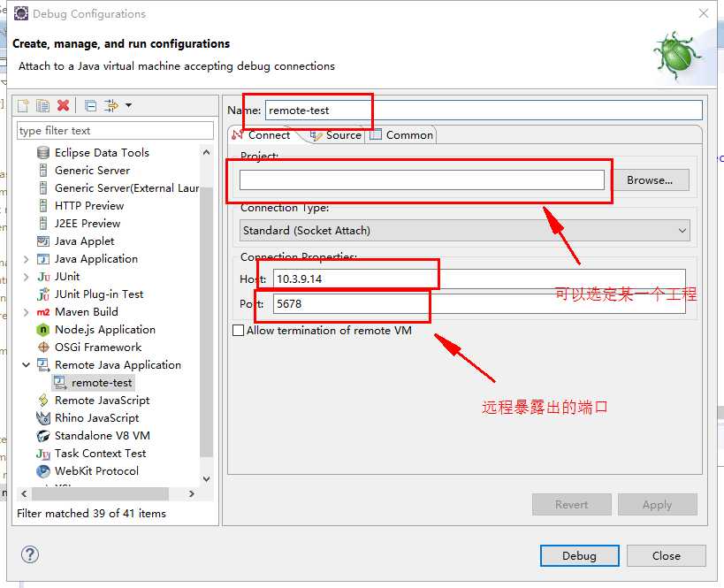This screenshot has height=588, width=724.
Task: Click the JUnit Plug-in Test icon
Action: click(x=43, y=294)
